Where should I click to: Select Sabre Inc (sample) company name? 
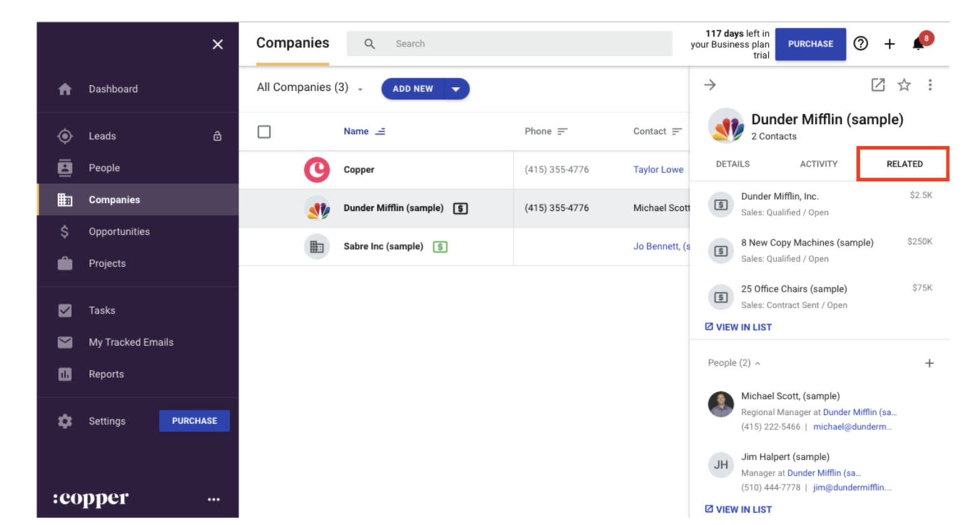pos(383,247)
